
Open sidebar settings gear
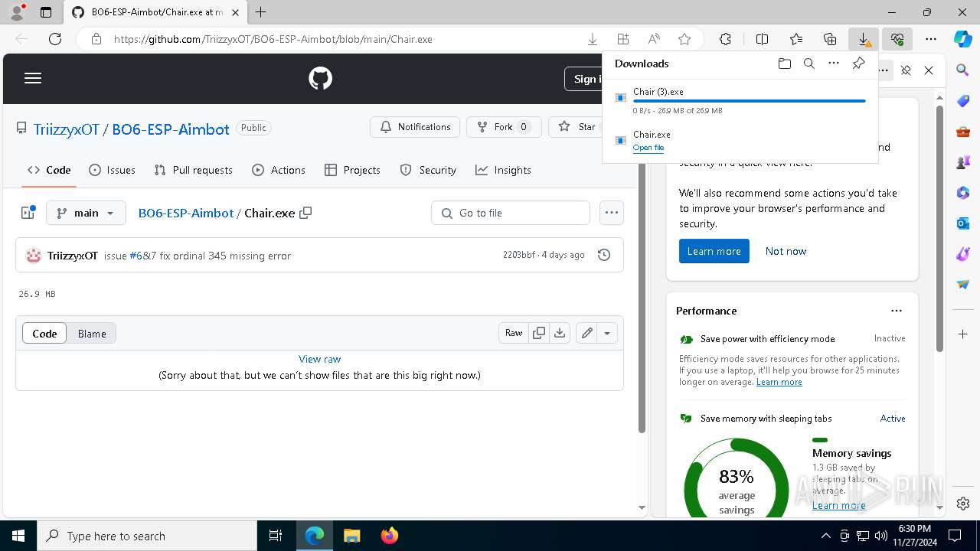pyautogui.click(x=963, y=504)
